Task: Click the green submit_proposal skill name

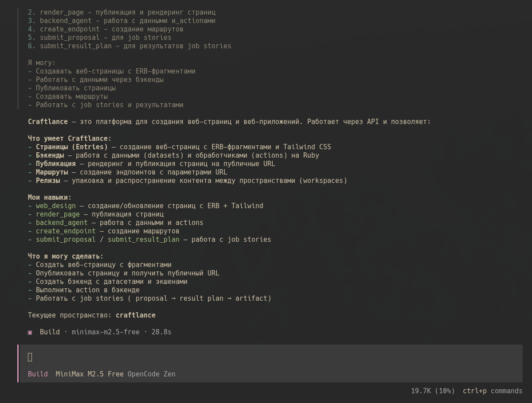Action: tap(66, 240)
